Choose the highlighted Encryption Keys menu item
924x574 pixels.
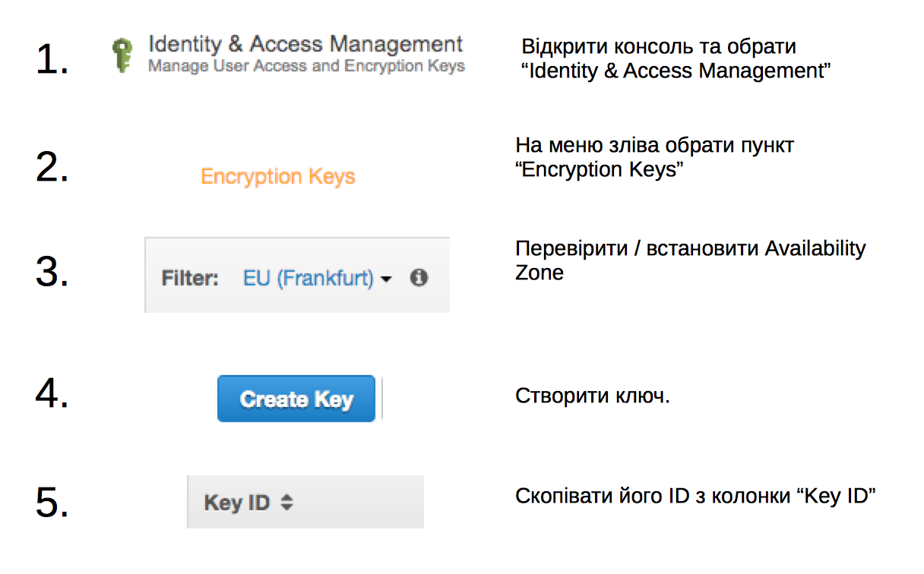click(277, 176)
